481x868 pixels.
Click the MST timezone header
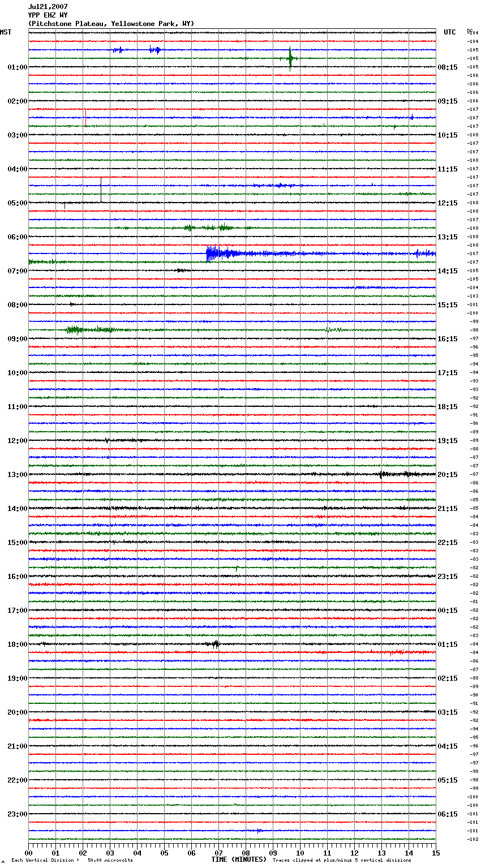[x=6, y=32]
